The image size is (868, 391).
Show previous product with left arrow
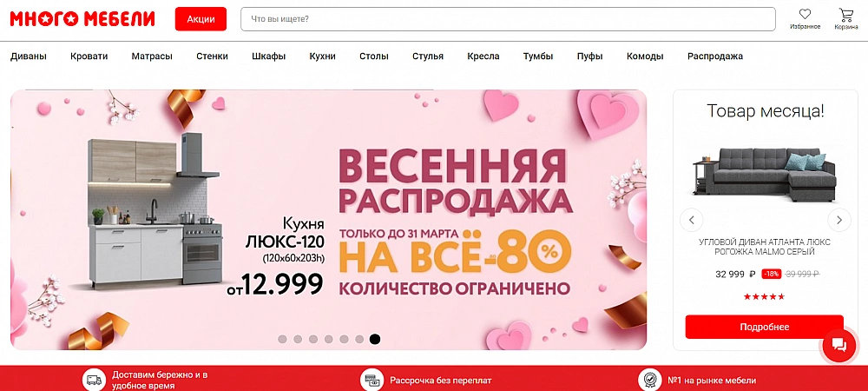click(x=692, y=220)
